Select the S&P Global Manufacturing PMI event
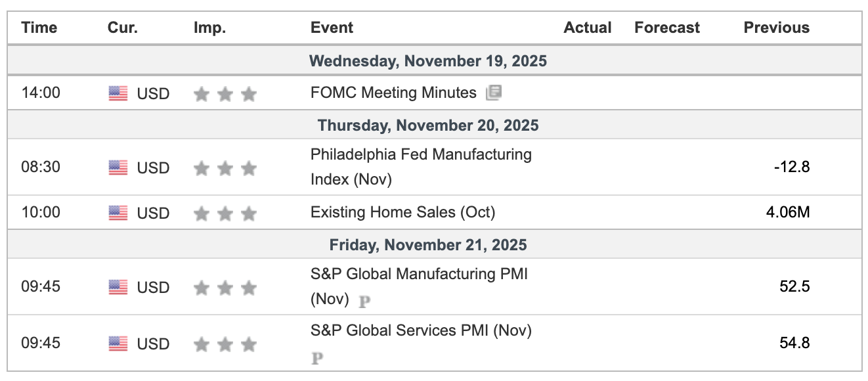 click(x=419, y=274)
